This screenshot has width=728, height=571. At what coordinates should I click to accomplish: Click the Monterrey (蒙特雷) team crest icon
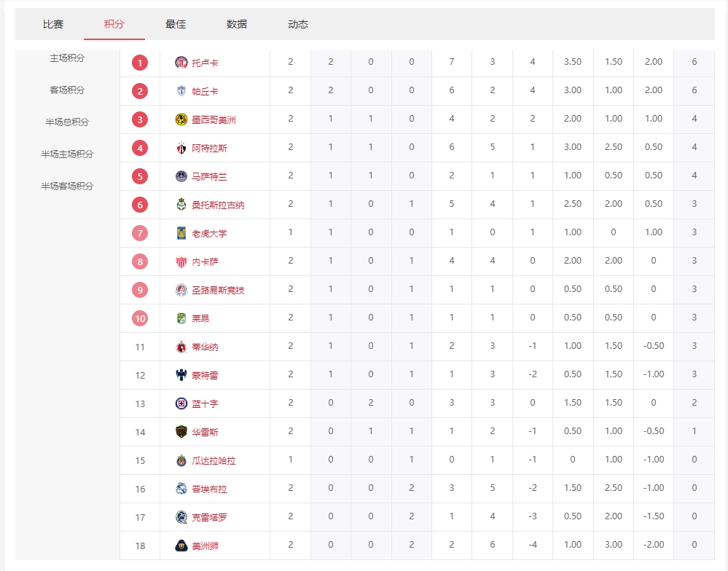[181, 375]
